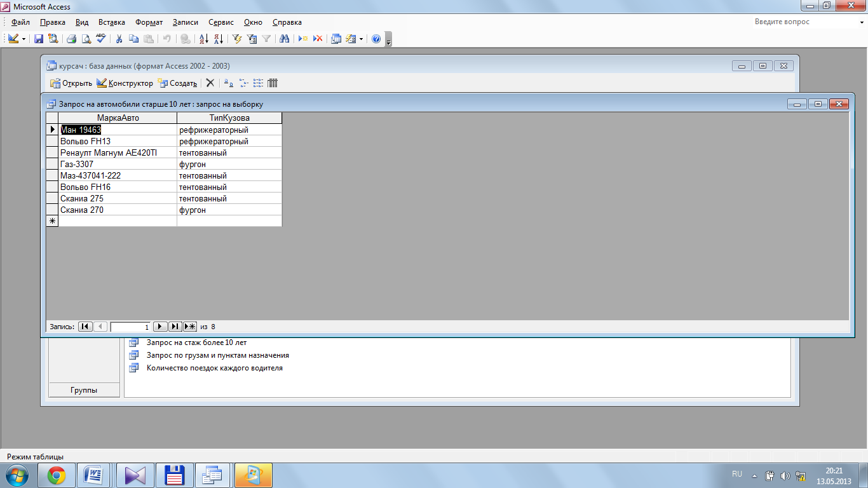Image resolution: width=868 pixels, height=488 pixels.
Task: Click the Undo arrow icon
Action: 166,39
